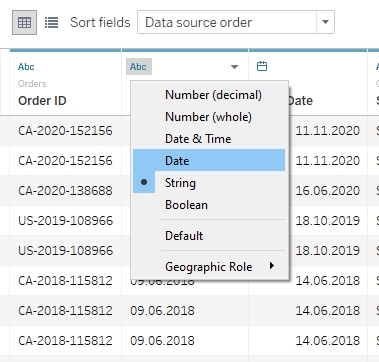Select the CA-2020-138688 order cell
379x362 pixels.
point(65,191)
